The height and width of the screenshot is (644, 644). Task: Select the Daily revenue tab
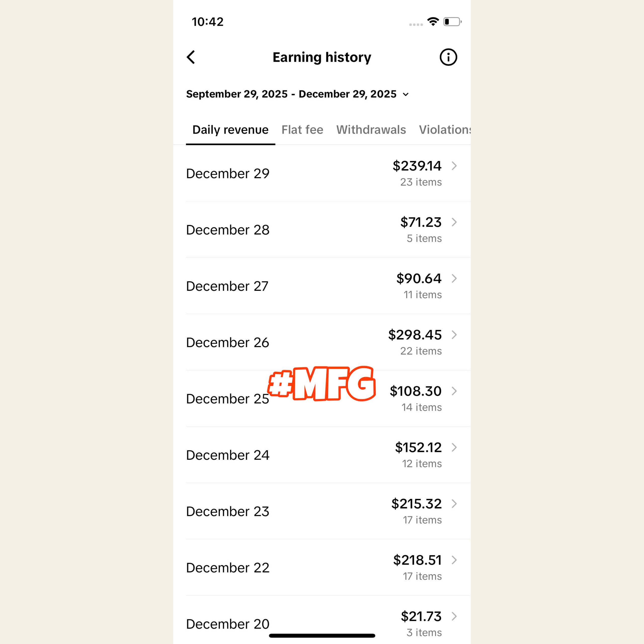[230, 130]
